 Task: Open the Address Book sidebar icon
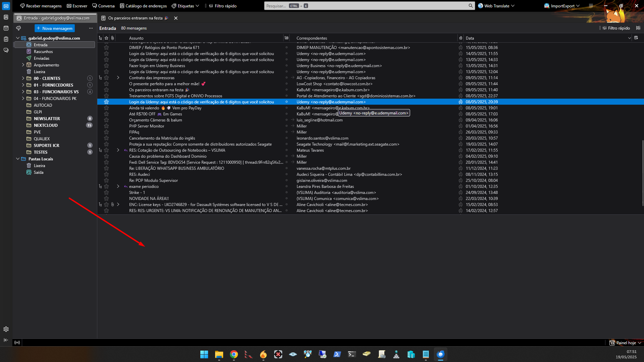click(6, 17)
